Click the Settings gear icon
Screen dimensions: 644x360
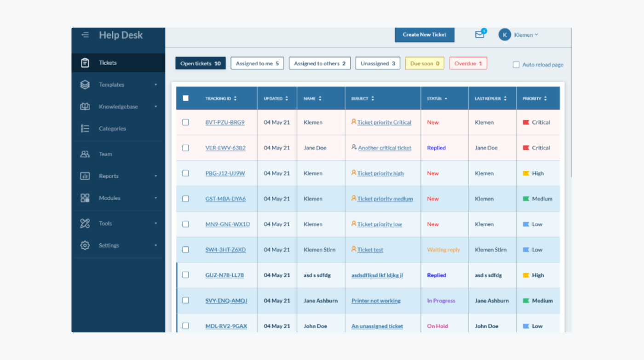coord(85,246)
